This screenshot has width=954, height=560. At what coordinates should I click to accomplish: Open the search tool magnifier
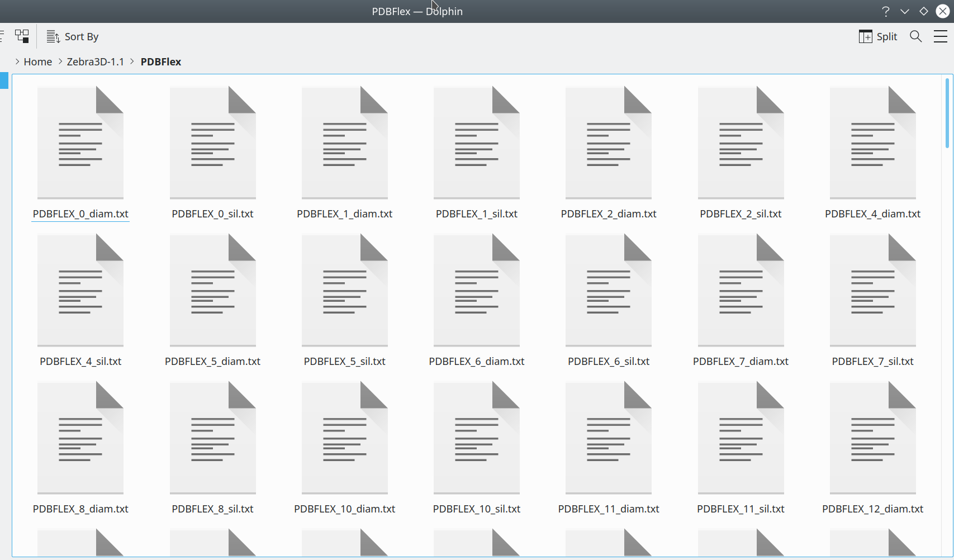point(915,36)
